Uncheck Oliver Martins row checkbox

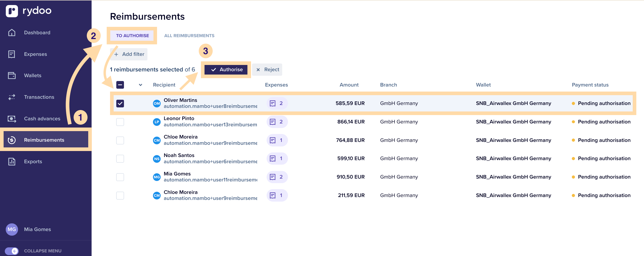coord(120,103)
